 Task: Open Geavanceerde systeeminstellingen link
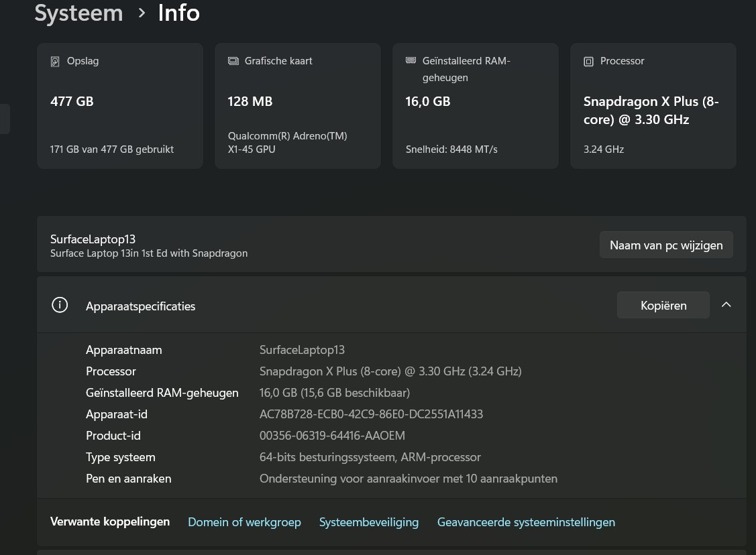(x=526, y=522)
